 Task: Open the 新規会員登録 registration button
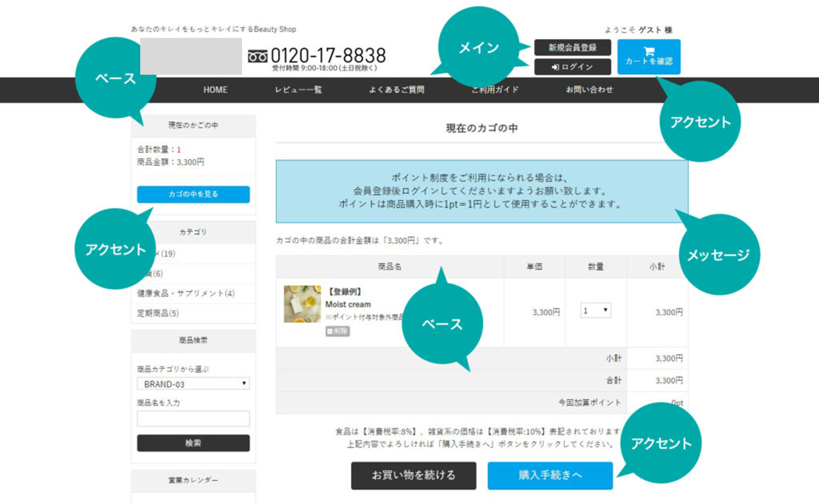coord(572,48)
